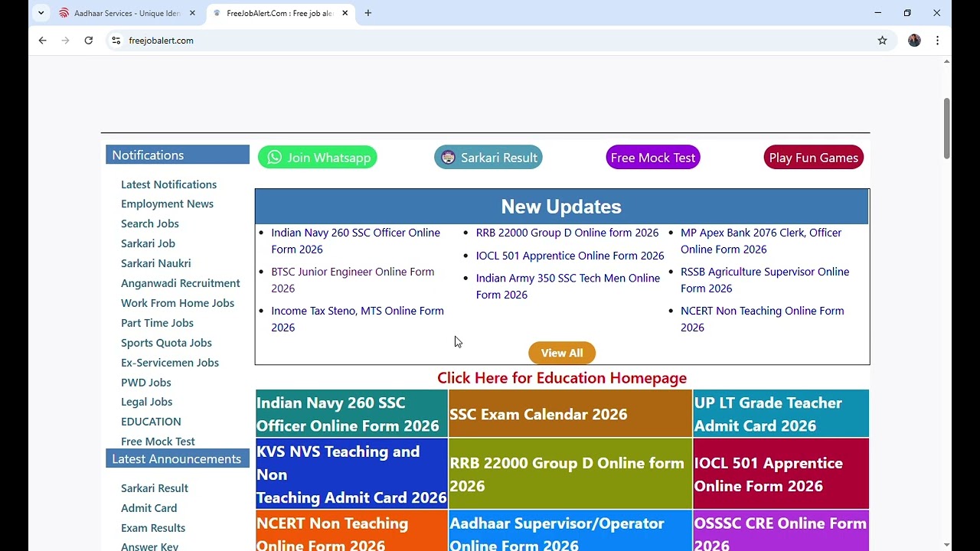Viewport: 980px width, 551px height.
Task: Open SSC Exam Calendar 2026 tile
Action: [x=570, y=414]
